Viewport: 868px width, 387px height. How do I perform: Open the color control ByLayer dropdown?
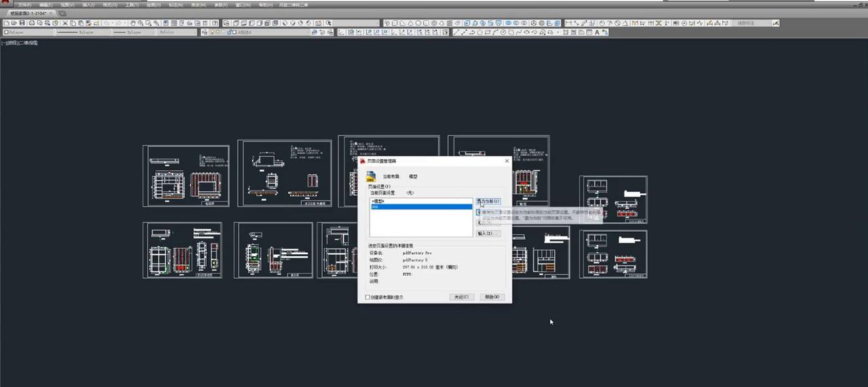click(x=27, y=32)
